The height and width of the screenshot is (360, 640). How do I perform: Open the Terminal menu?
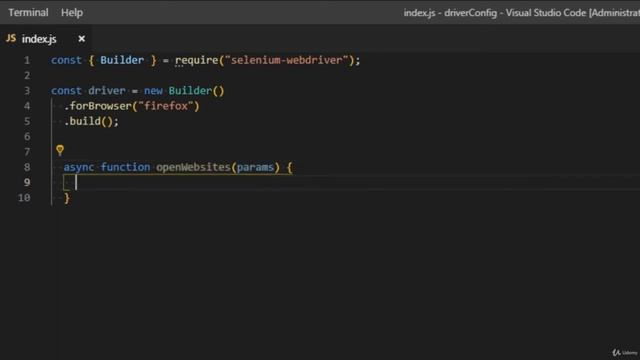[x=28, y=13]
